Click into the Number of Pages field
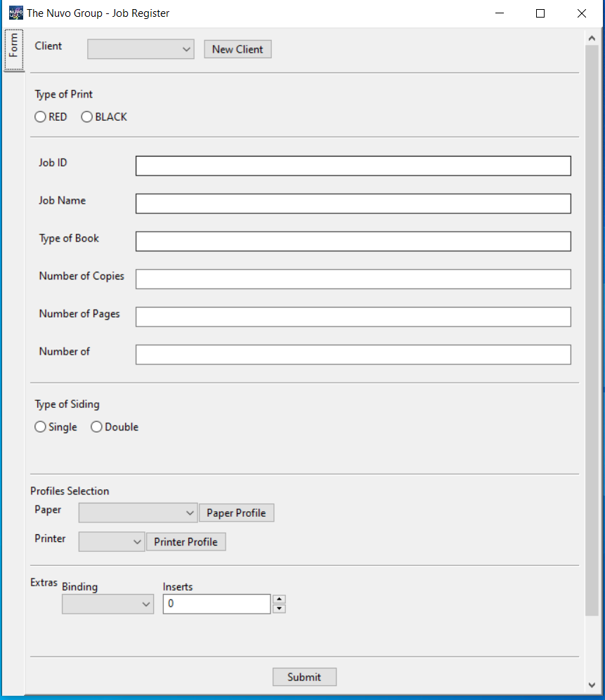 pyautogui.click(x=353, y=317)
